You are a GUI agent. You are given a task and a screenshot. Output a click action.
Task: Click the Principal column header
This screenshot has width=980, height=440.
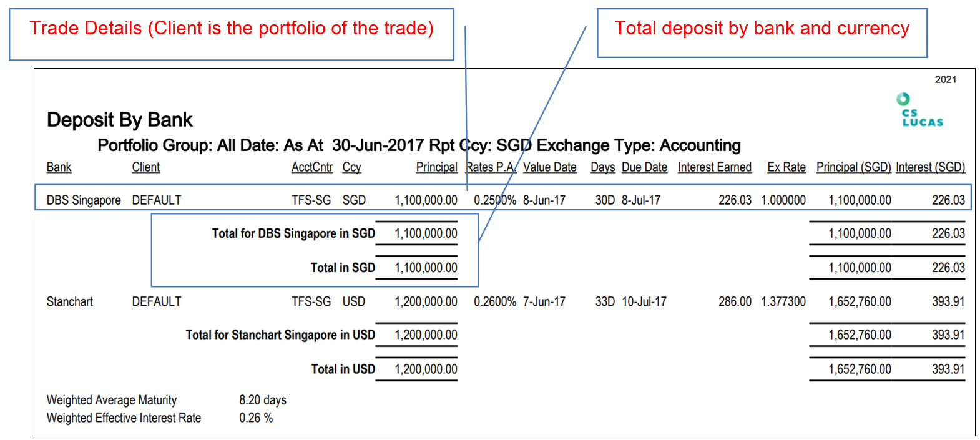point(436,167)
